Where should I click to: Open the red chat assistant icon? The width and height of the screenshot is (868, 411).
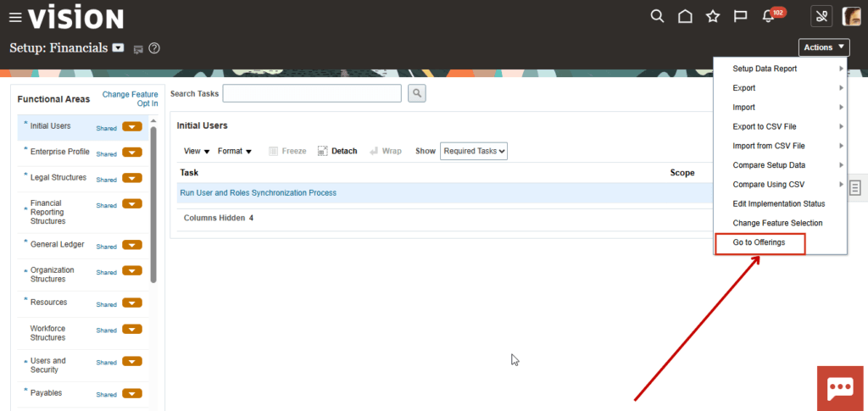point(840,388)
